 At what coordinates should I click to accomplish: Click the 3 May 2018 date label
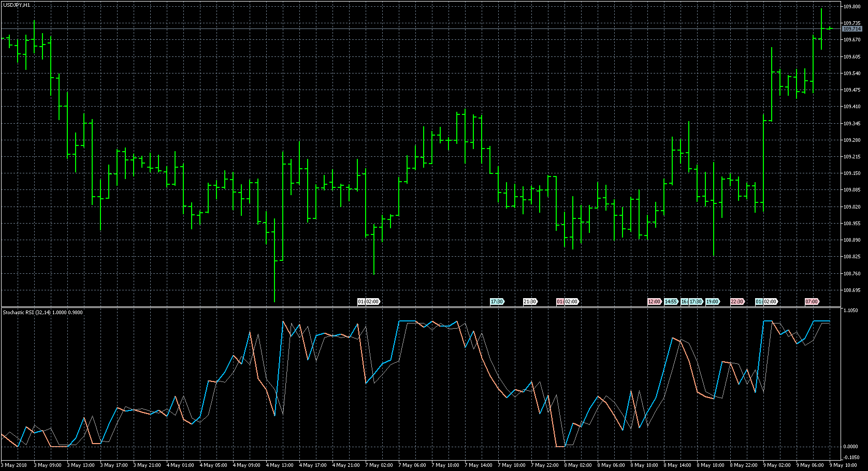click(x=15, y=465)
